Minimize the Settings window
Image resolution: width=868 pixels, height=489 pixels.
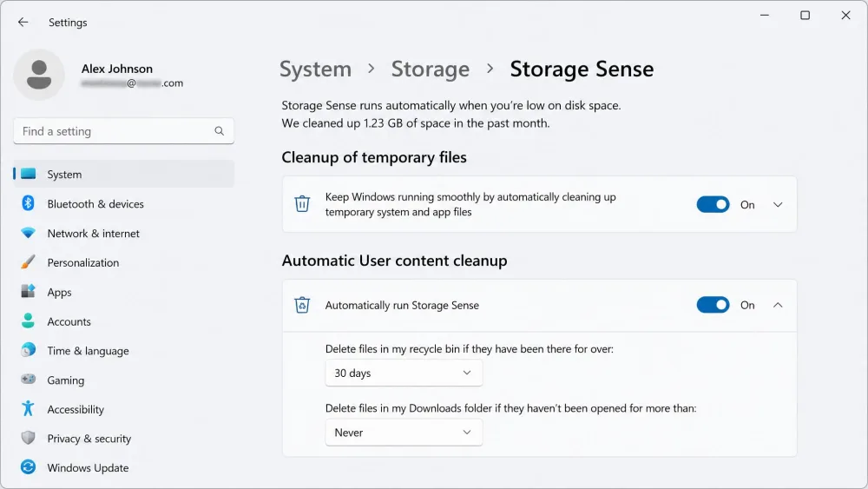[x=765, y=16]
